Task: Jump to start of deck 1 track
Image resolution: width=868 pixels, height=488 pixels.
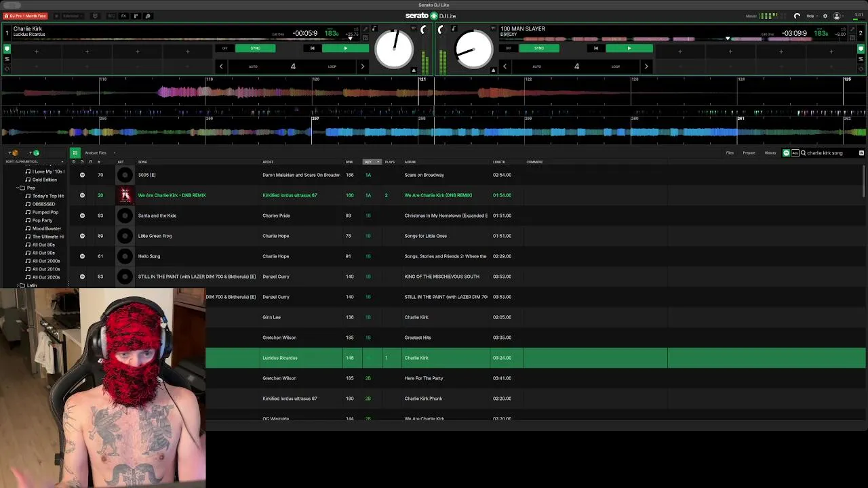Action: (312, 48)
